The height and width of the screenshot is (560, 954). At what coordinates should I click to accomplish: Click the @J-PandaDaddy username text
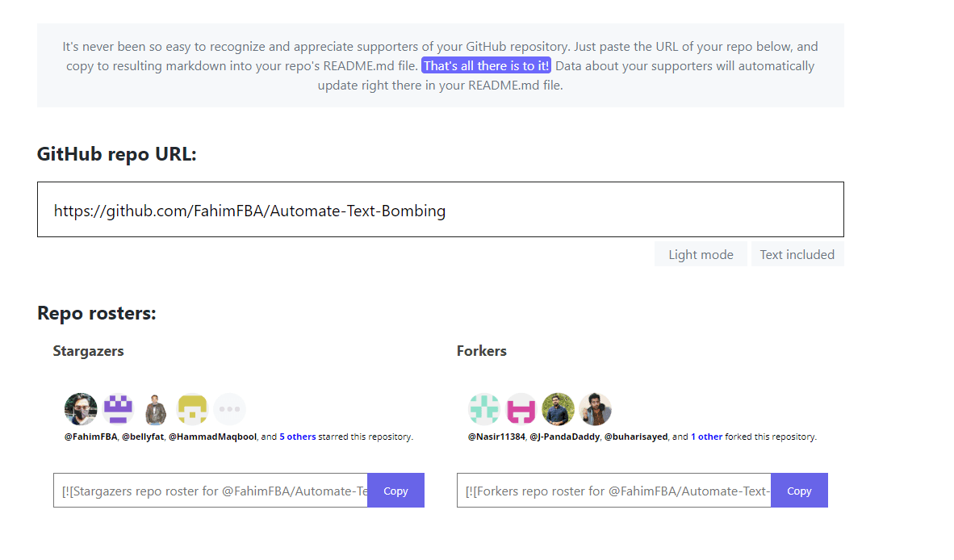tap(565, 437)
